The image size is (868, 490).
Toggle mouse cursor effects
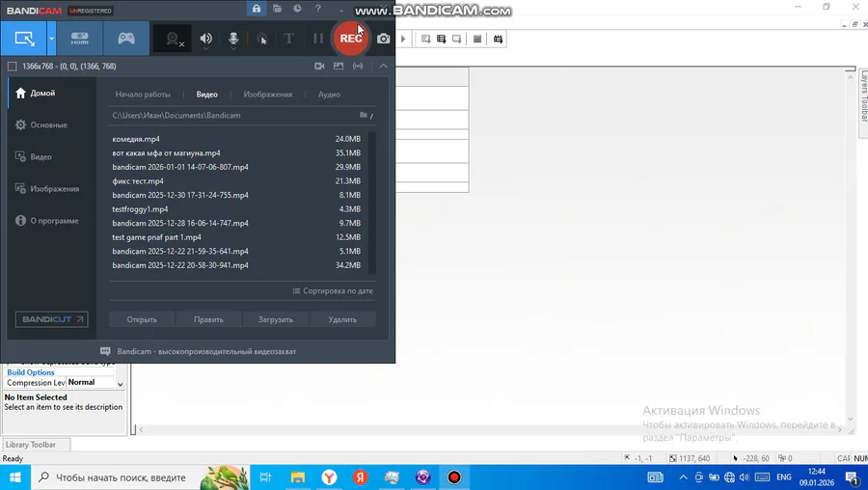tap(261, 39)
